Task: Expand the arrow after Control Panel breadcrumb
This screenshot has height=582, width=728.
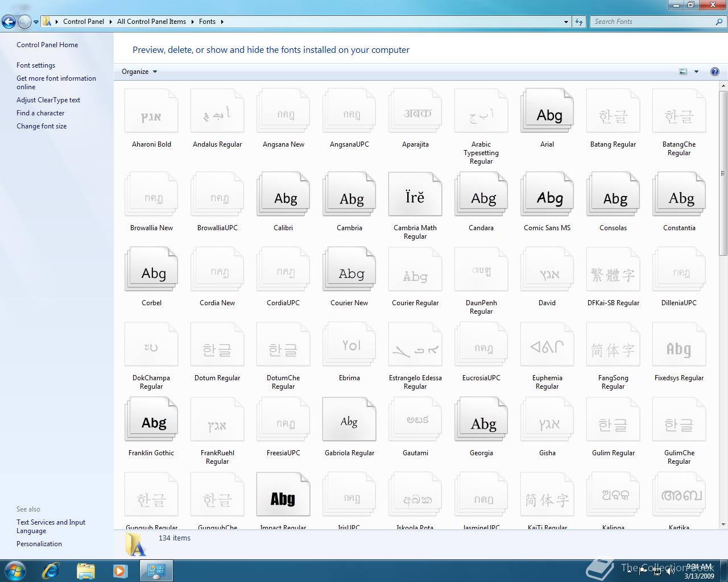Action: pos(110,22)
